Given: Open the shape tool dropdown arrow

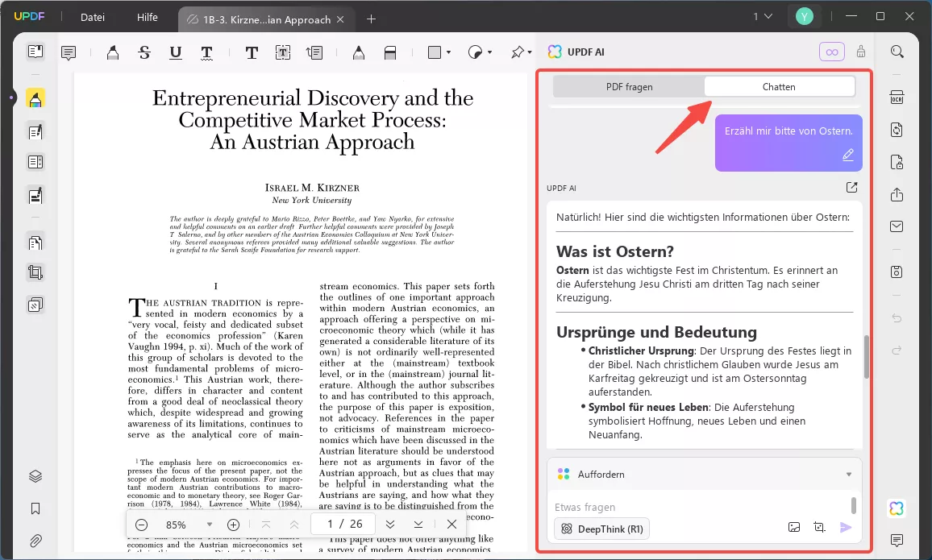Looking at the screenshot, I should point(449,53).
